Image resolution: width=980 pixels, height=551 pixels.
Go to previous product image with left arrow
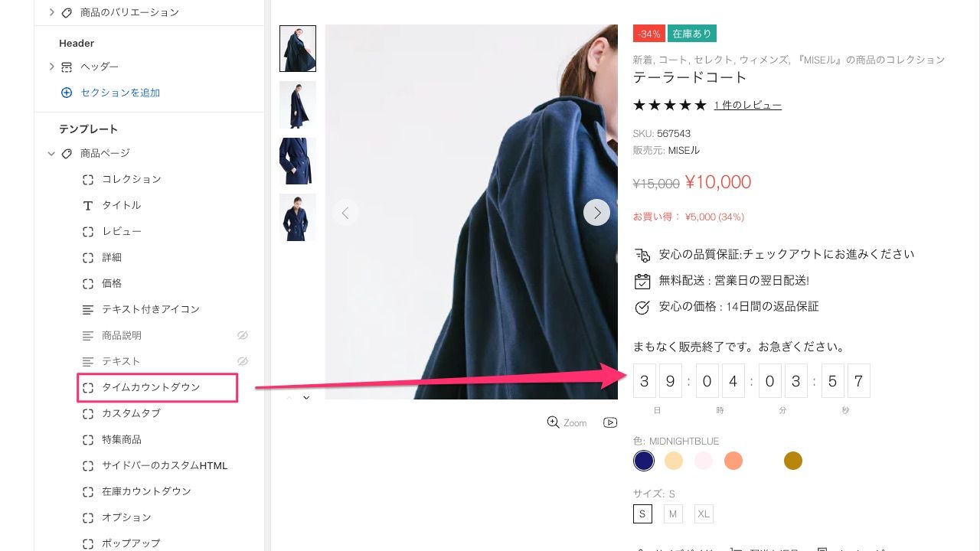345,213
